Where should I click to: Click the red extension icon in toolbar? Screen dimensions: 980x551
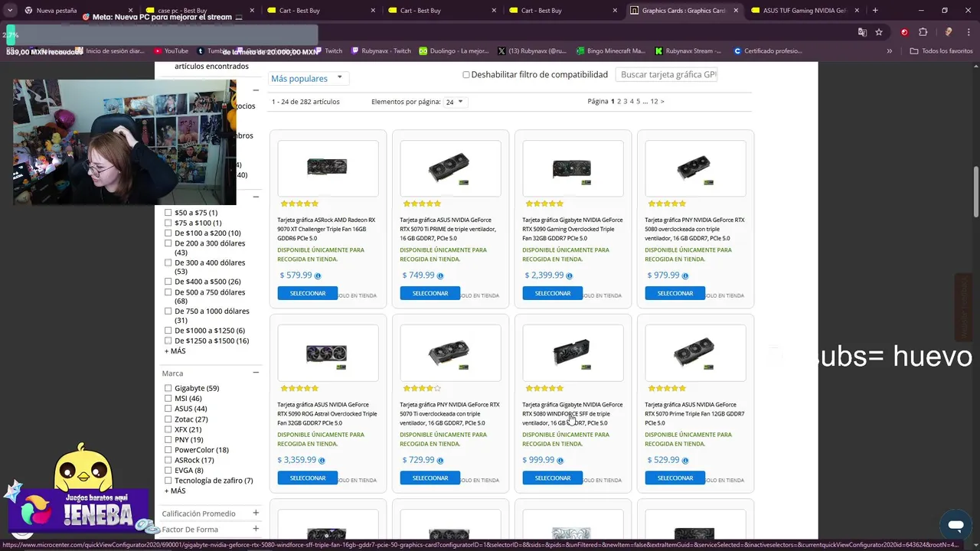point(904,32)
